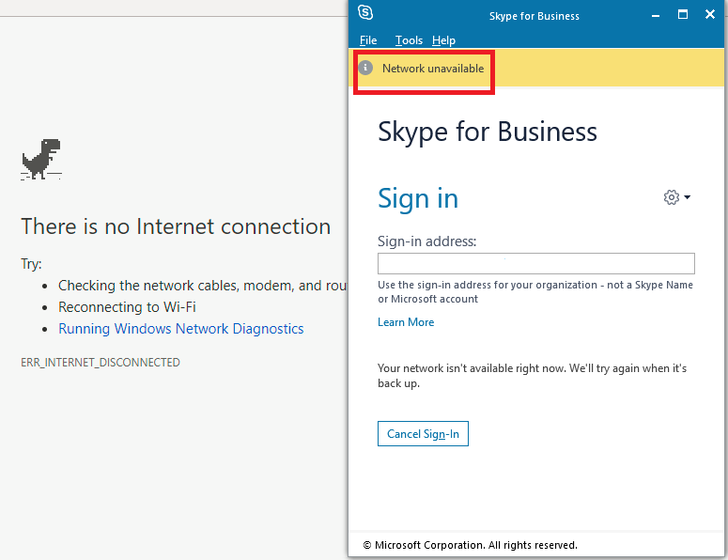Click the Sign in heading
The image size is (728, 560).
point(418,199)
